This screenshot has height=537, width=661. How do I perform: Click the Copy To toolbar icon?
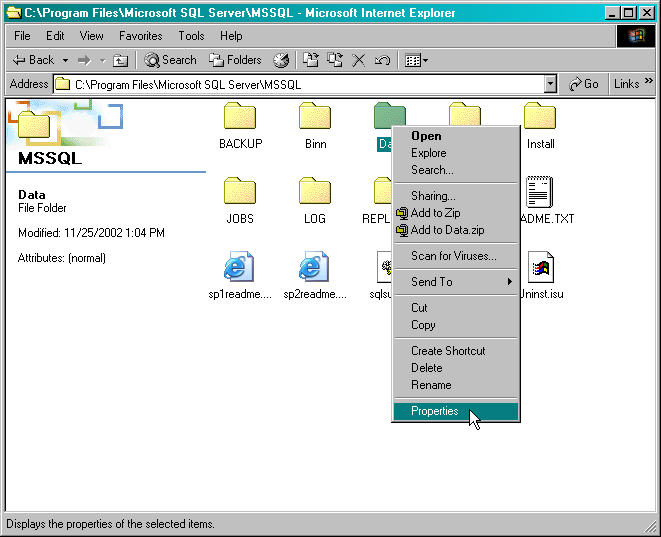click(x=335, y=60)
